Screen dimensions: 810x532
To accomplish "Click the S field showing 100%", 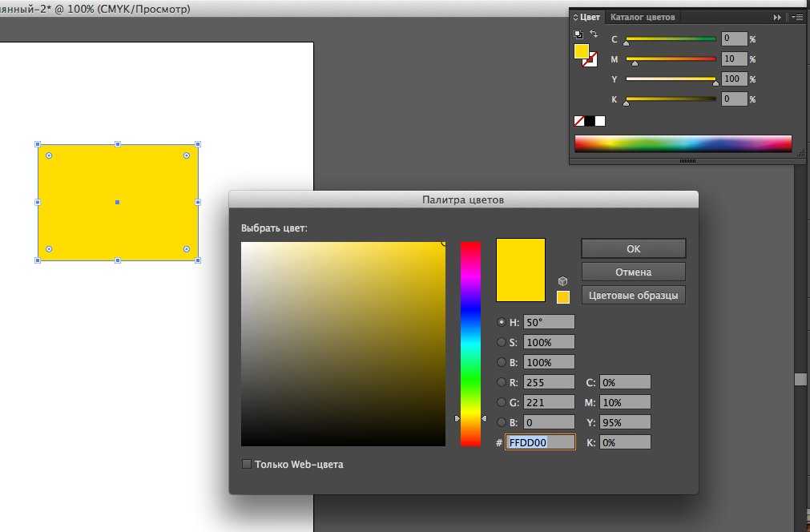I will 549,342.
